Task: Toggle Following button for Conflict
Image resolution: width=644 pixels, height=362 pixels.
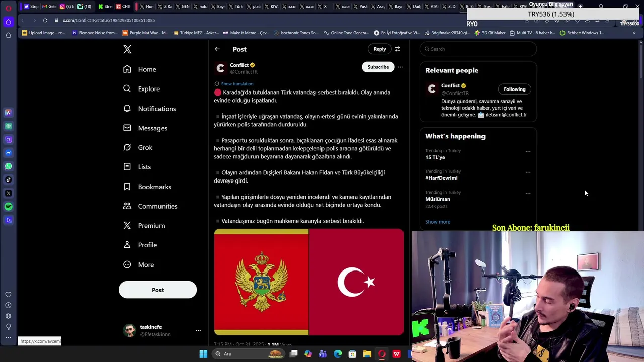Action: (x=514, y=89)
